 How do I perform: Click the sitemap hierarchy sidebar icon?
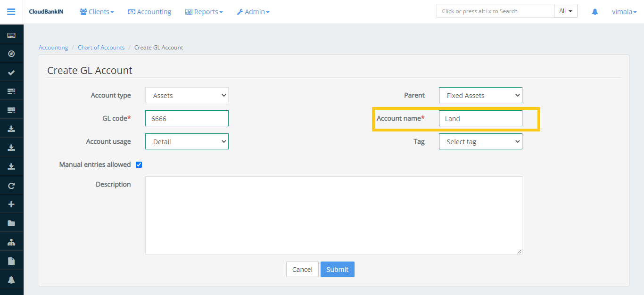(11, 242)
